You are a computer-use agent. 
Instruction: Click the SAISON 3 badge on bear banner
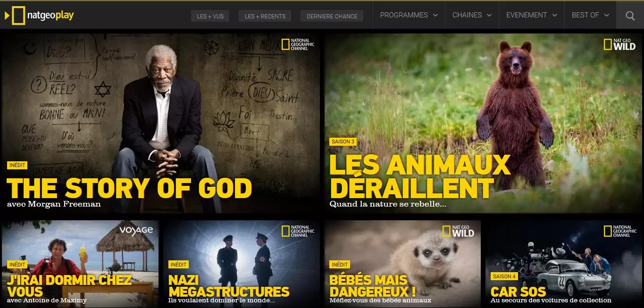[x=343, y=142]
